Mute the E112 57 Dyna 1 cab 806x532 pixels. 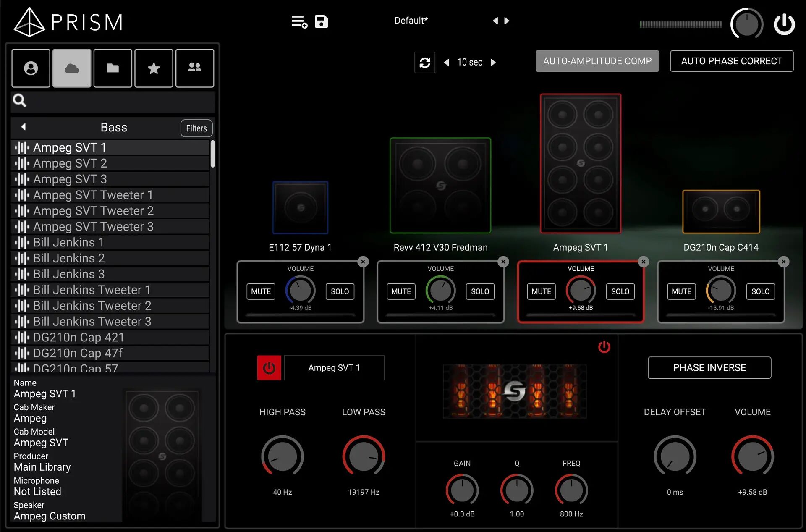pyautogui.click(x=261, y=291)
